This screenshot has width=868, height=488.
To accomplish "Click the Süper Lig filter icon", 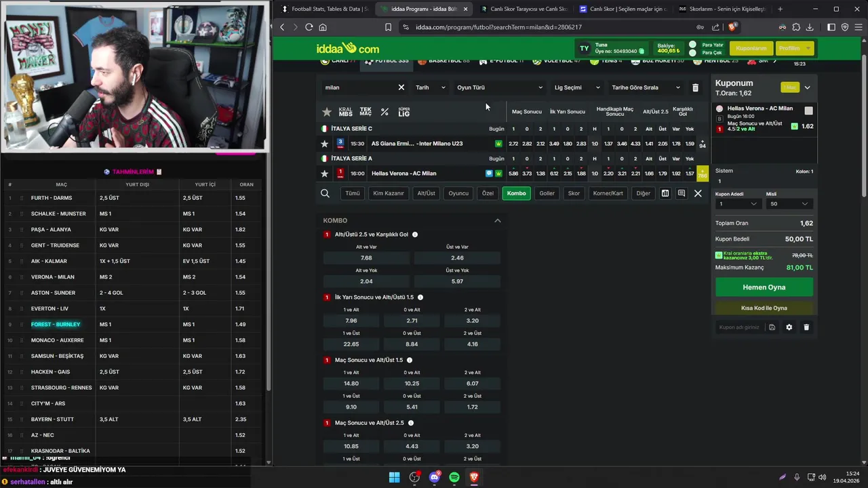I will point(404,112).
